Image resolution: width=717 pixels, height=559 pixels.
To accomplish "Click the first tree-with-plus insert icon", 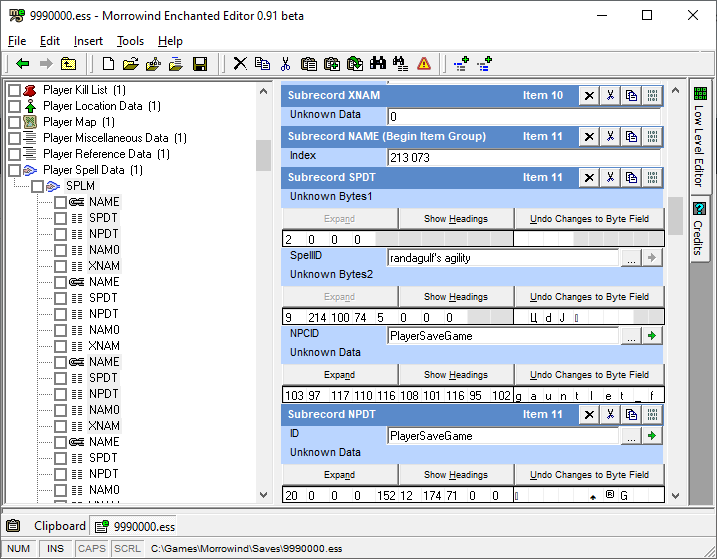I will coord(461,64).
